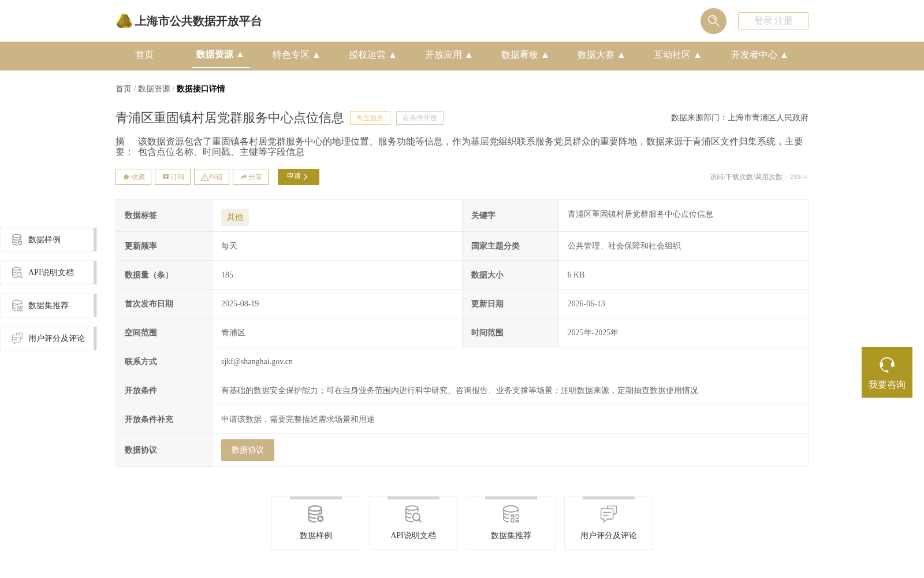Expand 数据大赛 navigation menu
The image size is (924, 578).
[x=601, y=55]
